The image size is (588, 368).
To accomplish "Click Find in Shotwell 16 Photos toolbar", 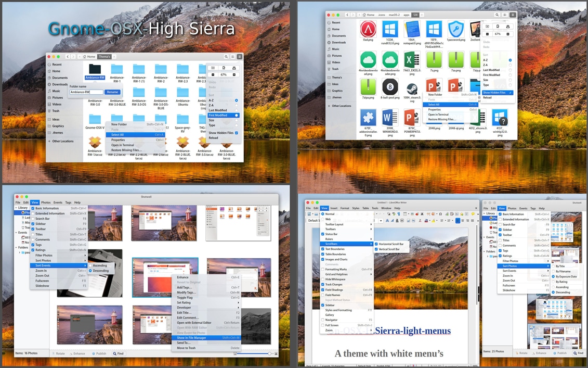I will pos(118,353).
